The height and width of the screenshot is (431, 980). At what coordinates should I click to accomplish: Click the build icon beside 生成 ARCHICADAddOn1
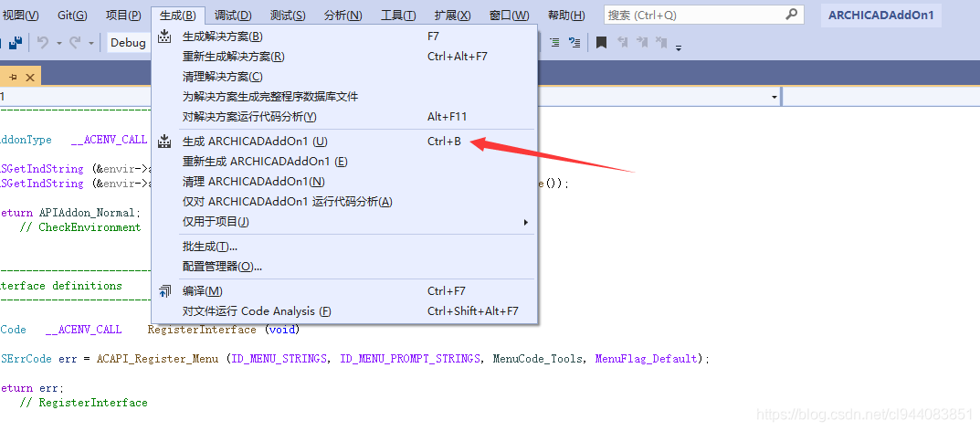pyautogui.click(x=165, y=142)
